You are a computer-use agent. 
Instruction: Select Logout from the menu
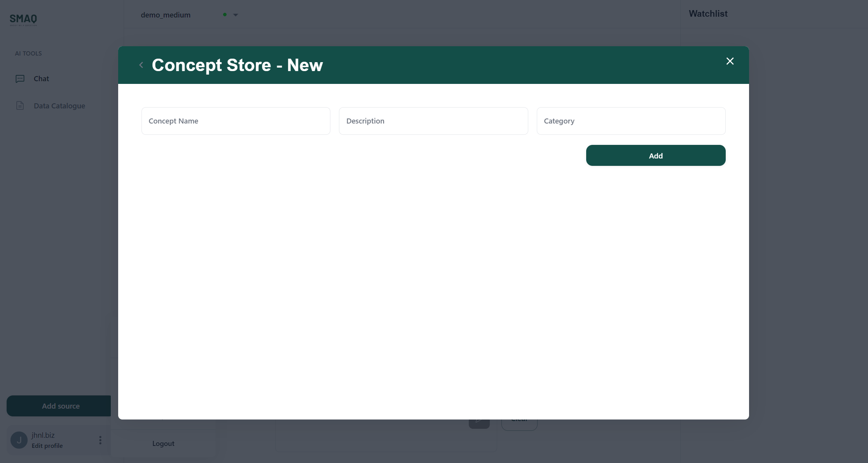click(163, 444)
